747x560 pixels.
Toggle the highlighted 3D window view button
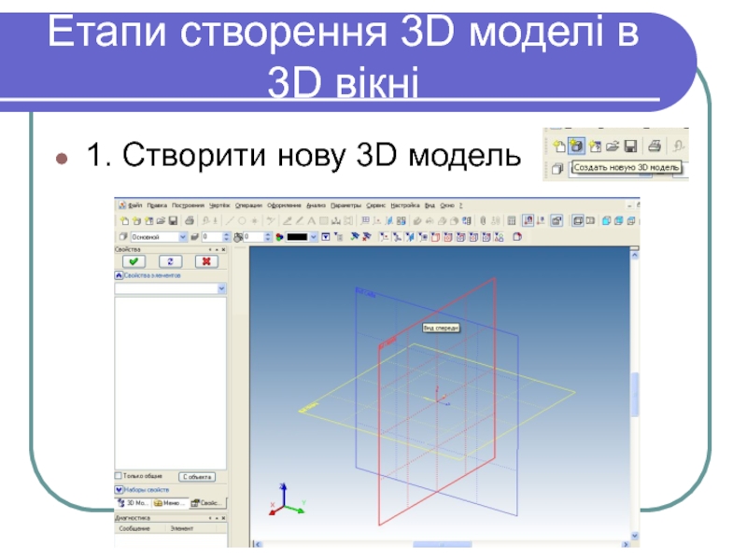(578, 220)
